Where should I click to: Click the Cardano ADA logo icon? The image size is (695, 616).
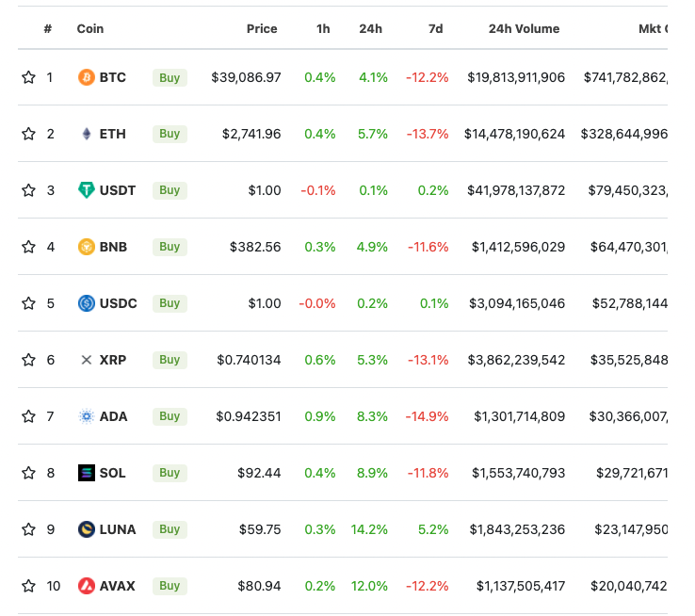[87, 416]
